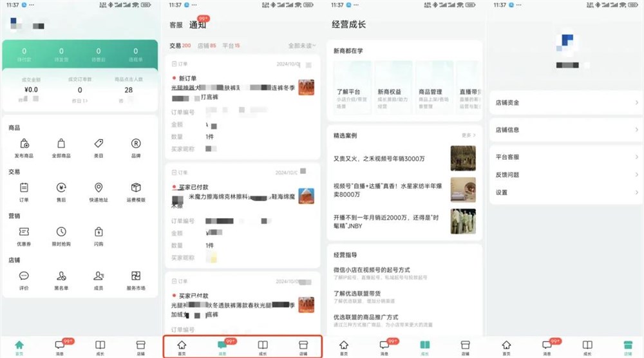Select 通知 tab with 99+ badge
Image resolution: width=644 pixels, height=358 pixels.
tap(198, 24)
